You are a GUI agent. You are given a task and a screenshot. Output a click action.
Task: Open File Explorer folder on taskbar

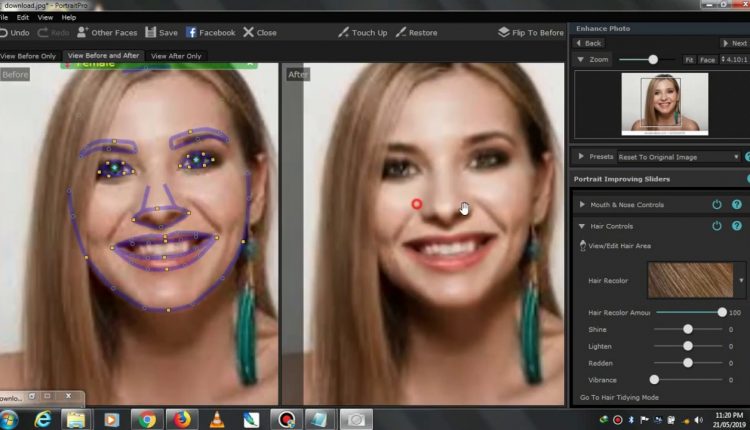point(76,420)
